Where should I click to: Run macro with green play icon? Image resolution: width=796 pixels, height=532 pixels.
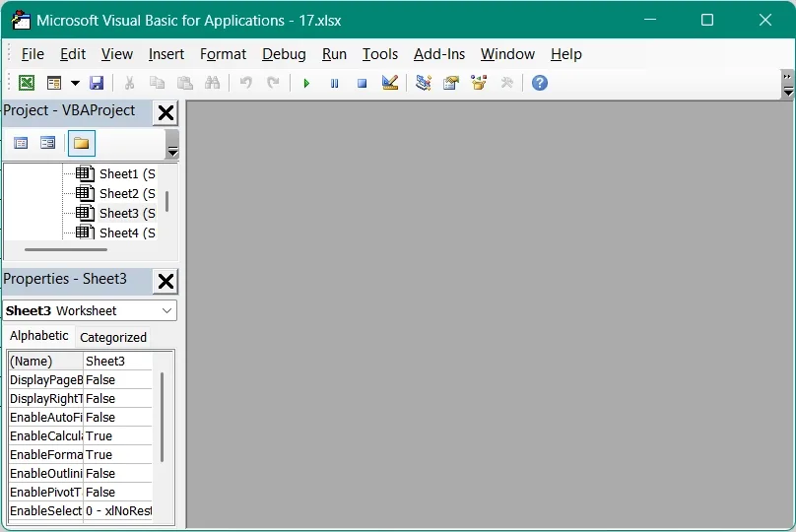tap(306, 84)
